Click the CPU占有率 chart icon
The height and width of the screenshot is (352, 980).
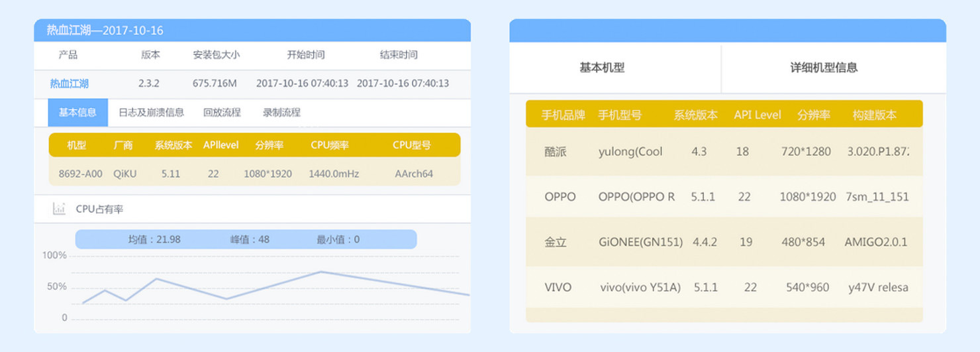point(60,209)
